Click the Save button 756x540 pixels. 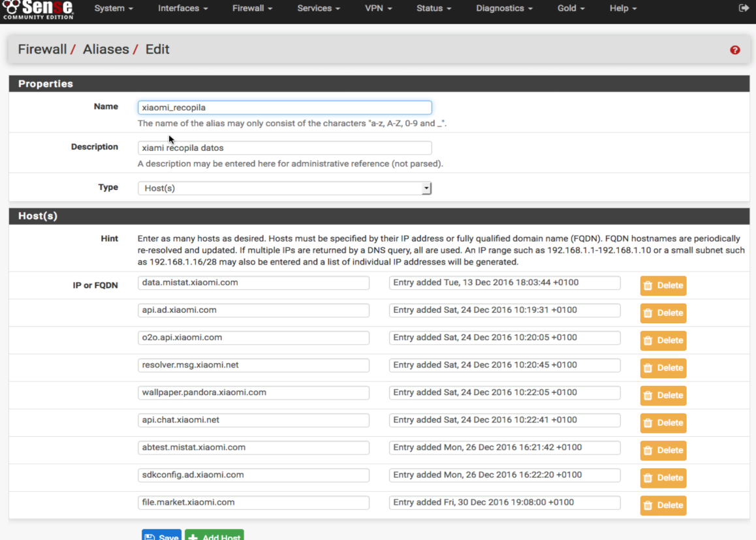pyautogui.click(x=161, y=535)
